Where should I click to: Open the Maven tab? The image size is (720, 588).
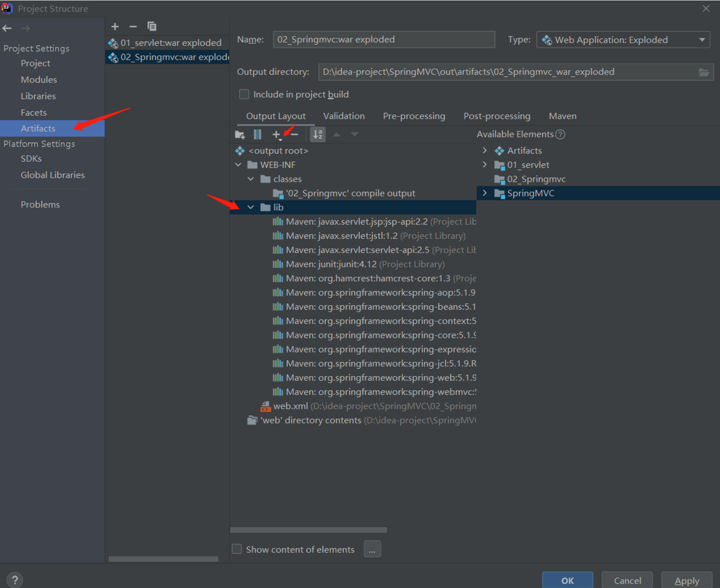click(562, 116)
